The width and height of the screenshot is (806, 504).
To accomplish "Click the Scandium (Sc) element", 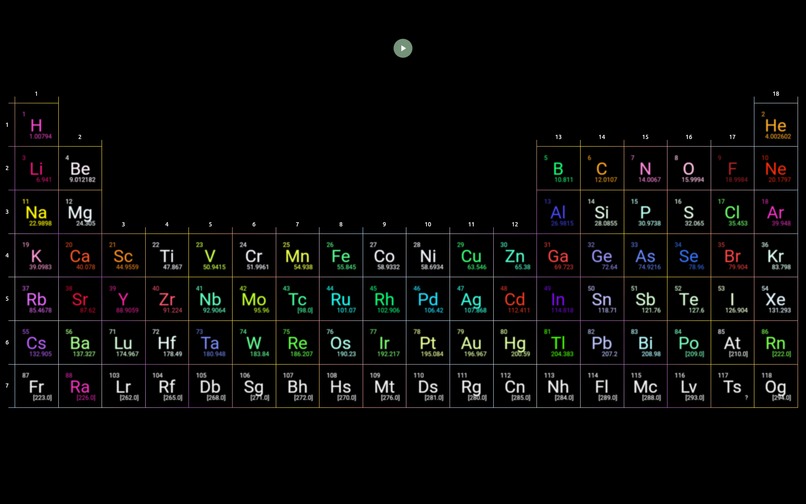I will pyautogui.click(x=123, y=256).
